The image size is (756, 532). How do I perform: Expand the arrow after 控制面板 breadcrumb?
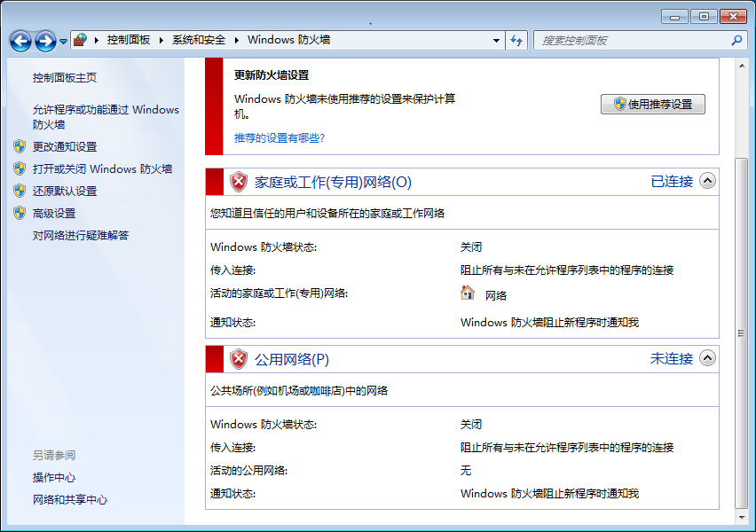coord(161,41)
